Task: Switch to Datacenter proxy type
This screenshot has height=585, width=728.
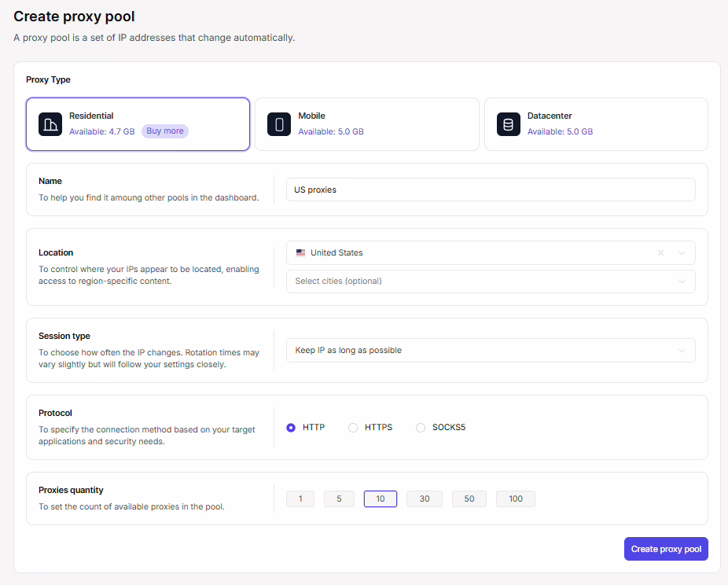Action: click(x=596, y=124)
